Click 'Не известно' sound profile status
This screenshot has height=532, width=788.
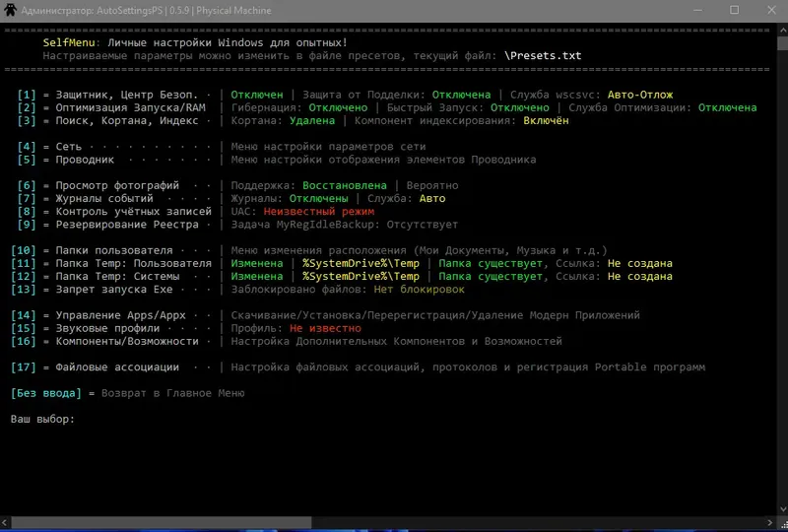(x=325, y=328)
